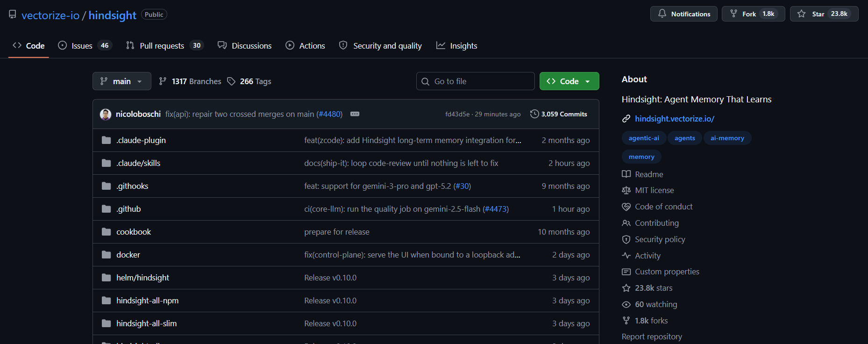This screenshot has width=868, height=344.
Task: Click the .claude/skills folder icon
Action: pyautogui.click(x=107, y=163)
